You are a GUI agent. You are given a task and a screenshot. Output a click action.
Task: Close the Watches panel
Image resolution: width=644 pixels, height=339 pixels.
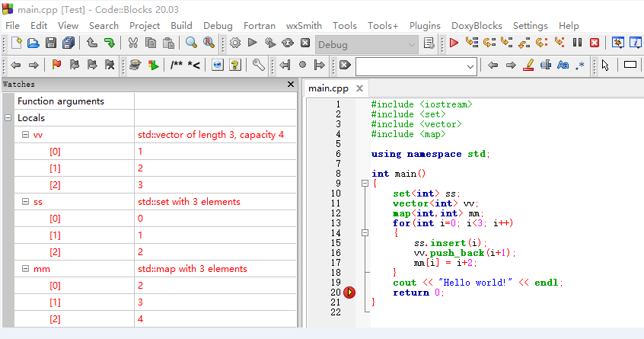(x=291, y=85)
